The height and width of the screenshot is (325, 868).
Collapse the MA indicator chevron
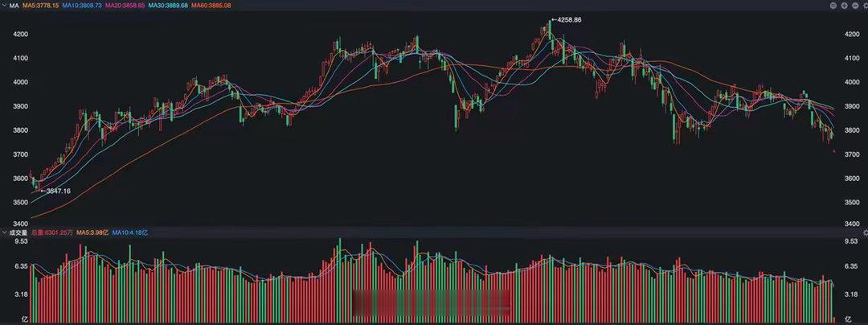click(4, 5)
